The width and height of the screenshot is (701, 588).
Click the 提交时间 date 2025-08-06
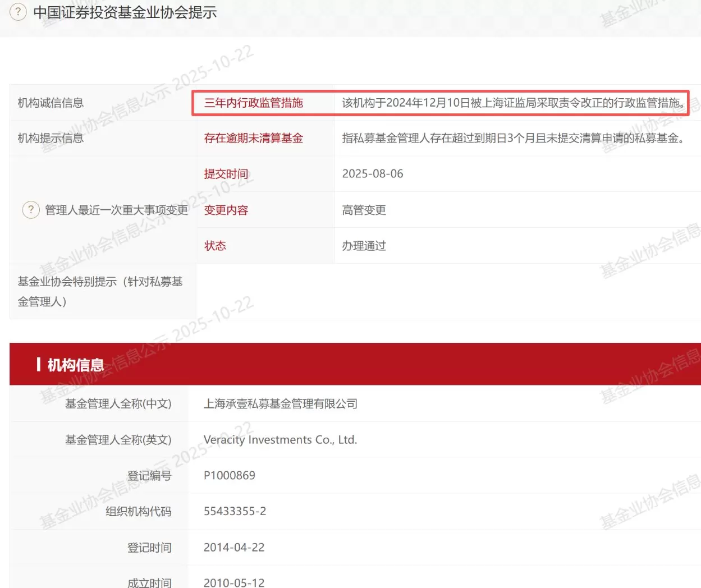(373, 173)
